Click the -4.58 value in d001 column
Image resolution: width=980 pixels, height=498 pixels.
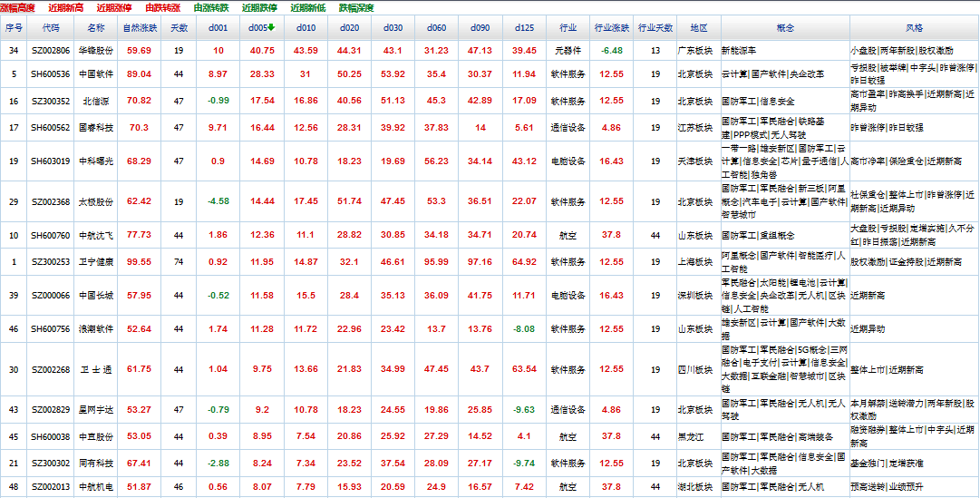(218, 202)
